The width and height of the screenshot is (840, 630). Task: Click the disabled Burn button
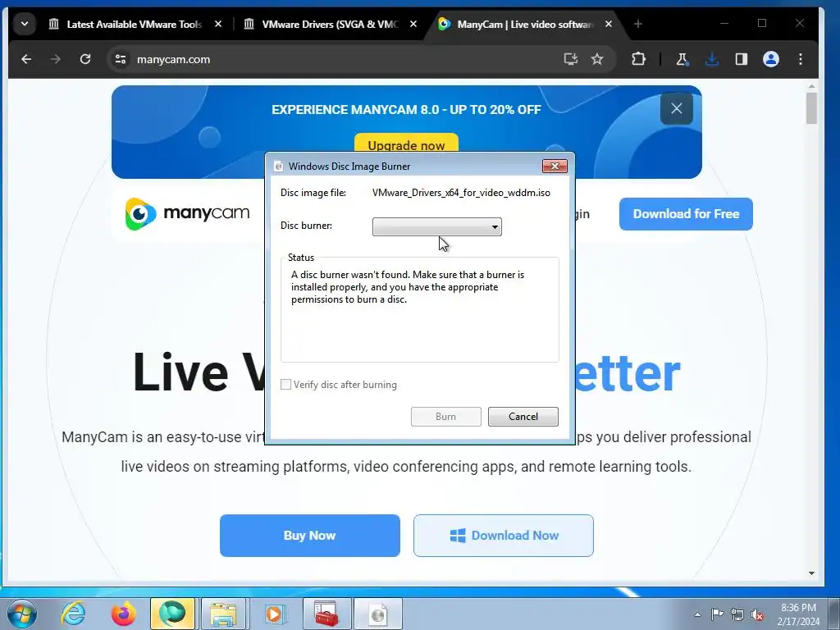pos(445,416)
